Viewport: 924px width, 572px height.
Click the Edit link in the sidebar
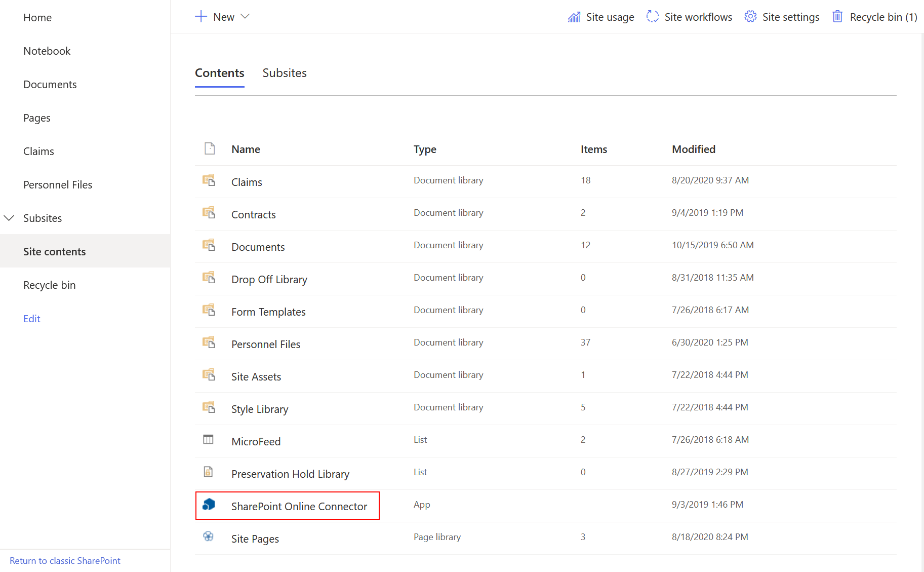pyautogui.click(x=31, y=319)
